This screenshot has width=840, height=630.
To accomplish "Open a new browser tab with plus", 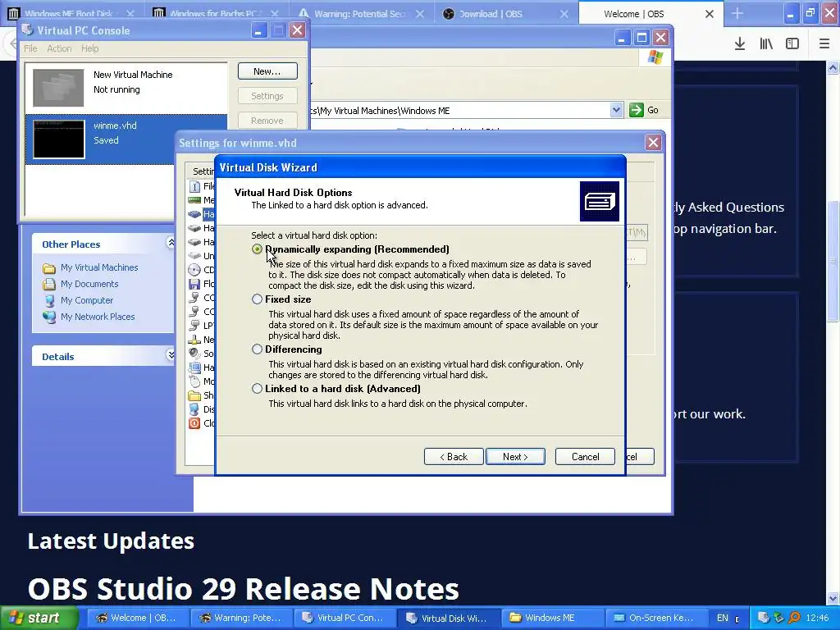I will coord(737,13).
